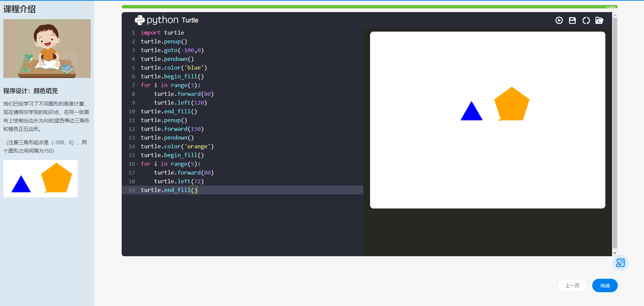Click line 14 turtle.color('orange') code
The width and height of the screenshot is (644, 306).
[177, 146]
